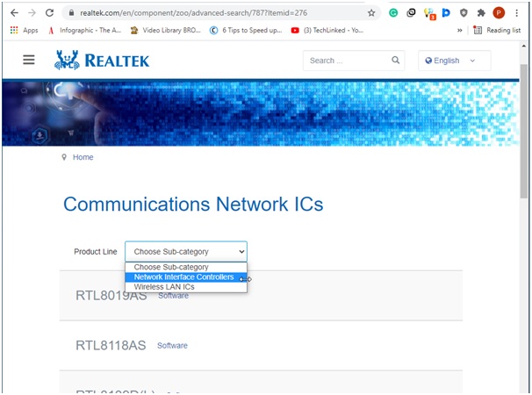Open the blue P extension icon
This screenshot has height=395, width=532.
(446, 13)
